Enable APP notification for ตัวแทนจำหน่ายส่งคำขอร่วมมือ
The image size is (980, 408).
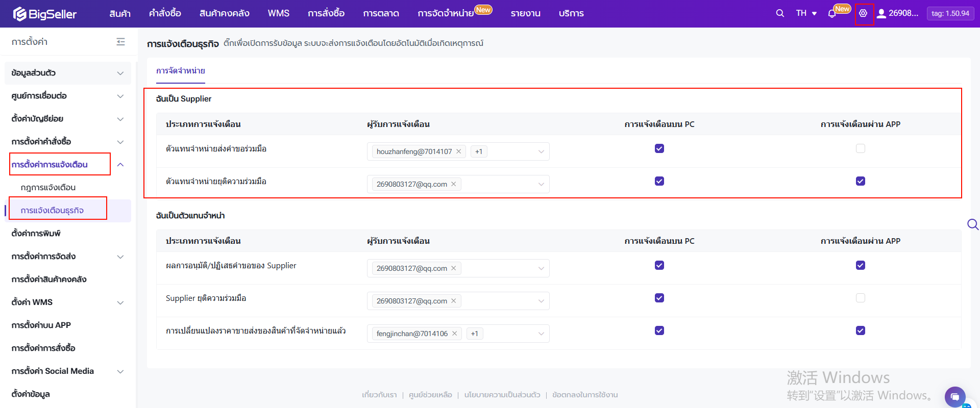pyautogui.click(x=861, y=148)
